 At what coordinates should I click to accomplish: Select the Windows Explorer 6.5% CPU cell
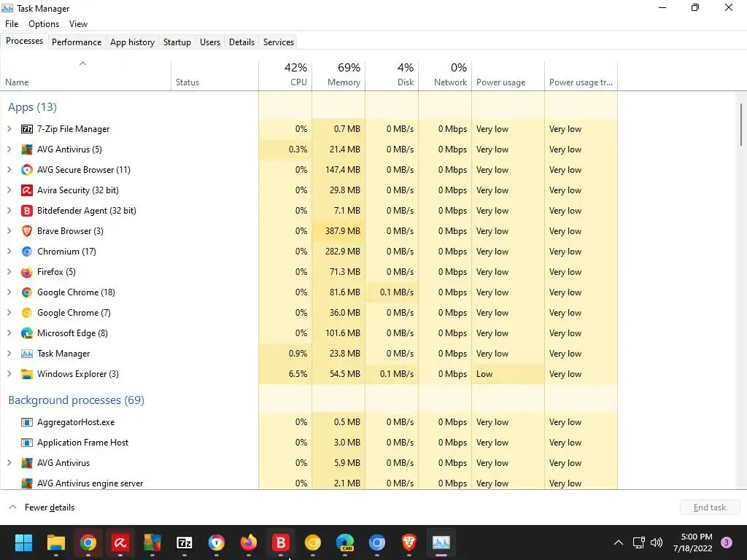pos(285,374)
